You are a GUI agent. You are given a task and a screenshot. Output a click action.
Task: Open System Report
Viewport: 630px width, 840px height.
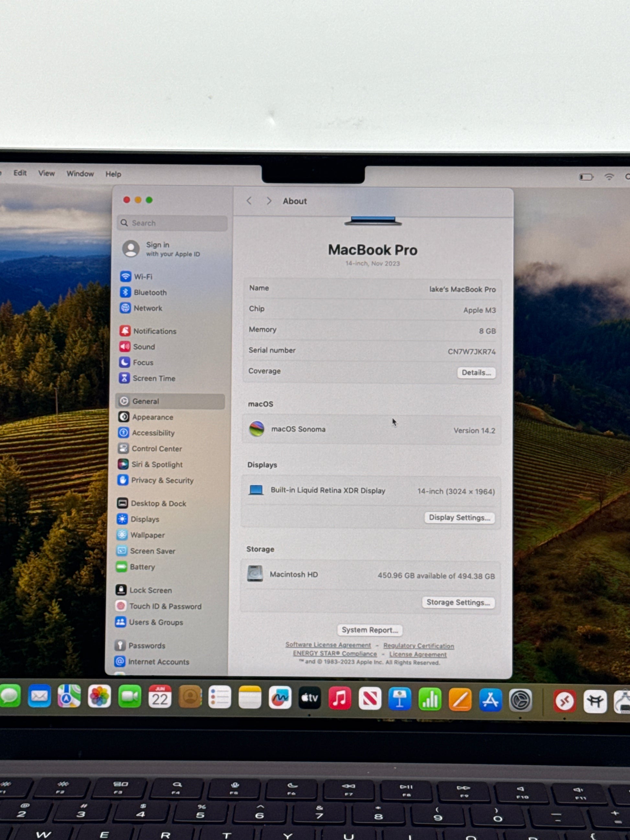(x=369, y=630)
